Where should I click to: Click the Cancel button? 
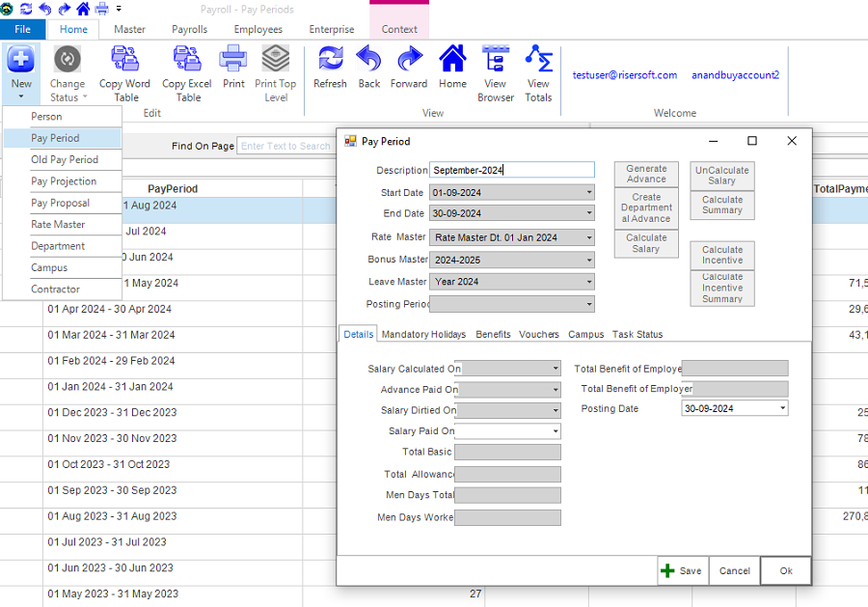tap(734, 570)
